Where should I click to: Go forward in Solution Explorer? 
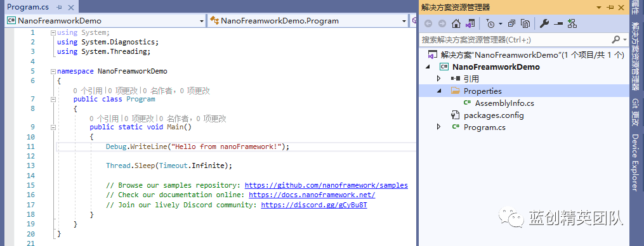(442, 24)
